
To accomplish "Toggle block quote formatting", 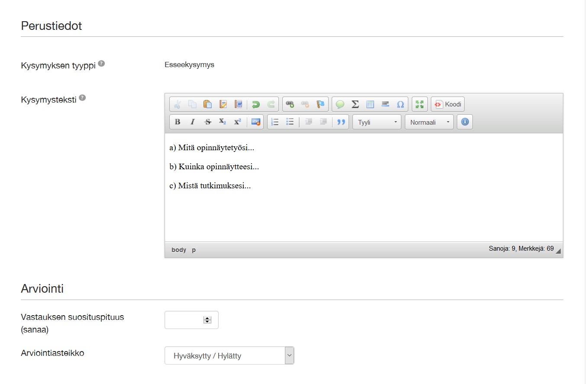I will (341, 122).
